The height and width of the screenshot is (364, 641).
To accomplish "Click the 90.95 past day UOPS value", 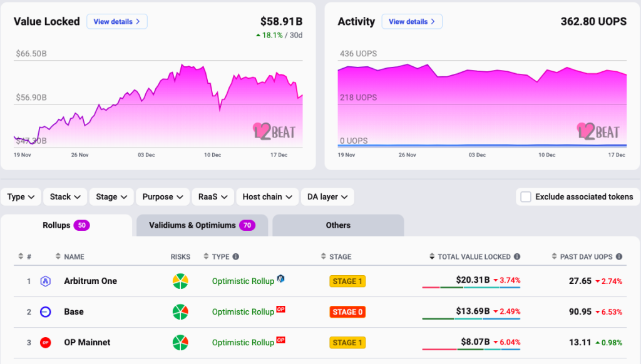I will point(580,311).
